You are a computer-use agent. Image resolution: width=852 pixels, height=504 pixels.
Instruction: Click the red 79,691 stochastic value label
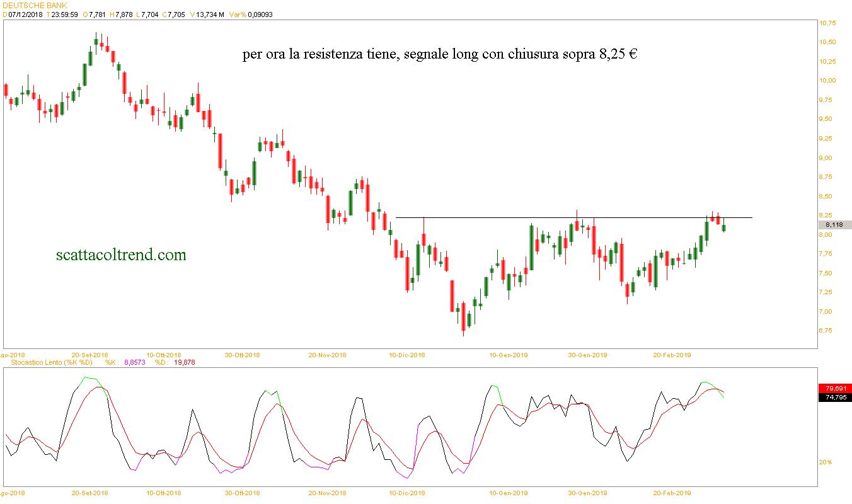(834, 388)
